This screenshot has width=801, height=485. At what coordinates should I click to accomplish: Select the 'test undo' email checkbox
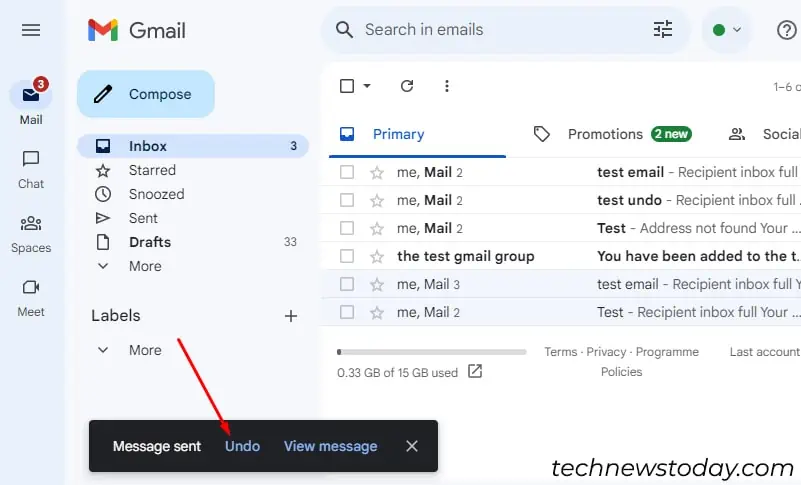pos(347,200)
